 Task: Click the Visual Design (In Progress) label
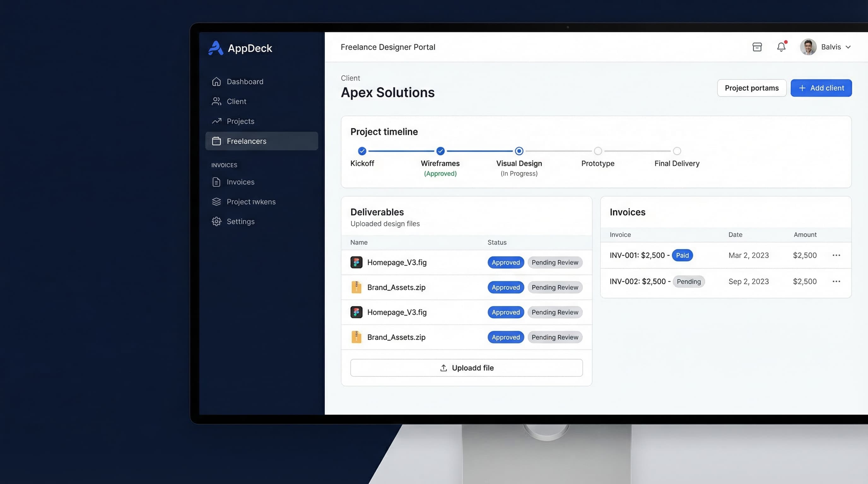(x=519, y=168)
